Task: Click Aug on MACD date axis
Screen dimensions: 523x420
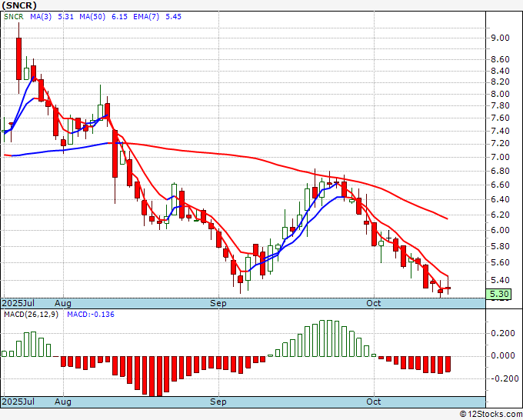Action: click(x=63, y=402)
